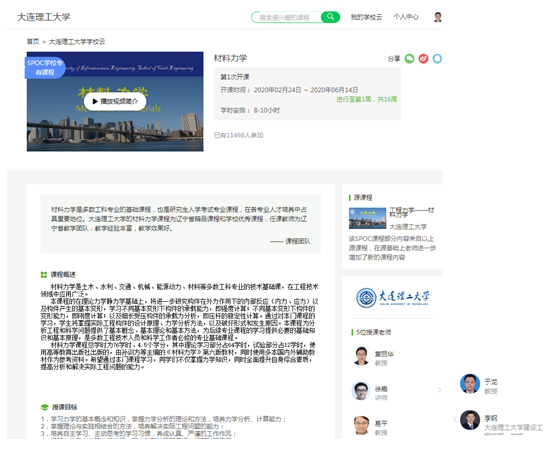Click the green search magnifier button
Viewport: 549px width, 454px height.
pyautogui.click(x=330, y=17)
